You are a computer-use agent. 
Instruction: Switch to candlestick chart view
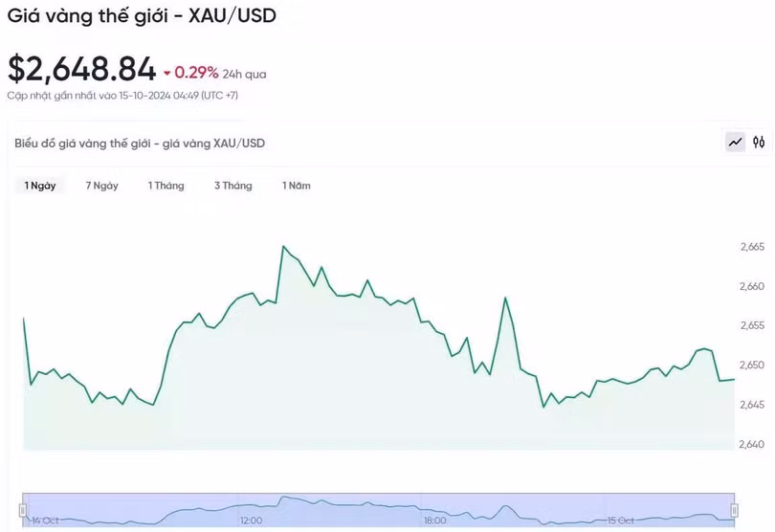point(759,143)
